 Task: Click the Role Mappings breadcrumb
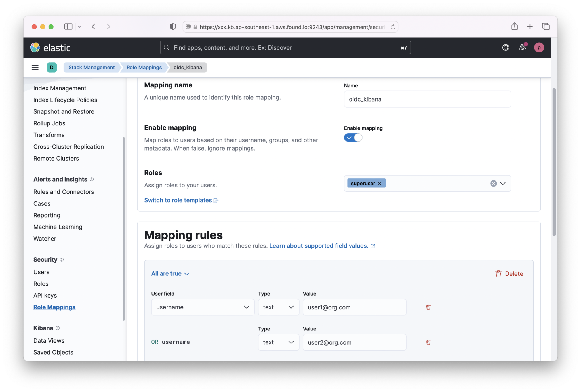144,67
